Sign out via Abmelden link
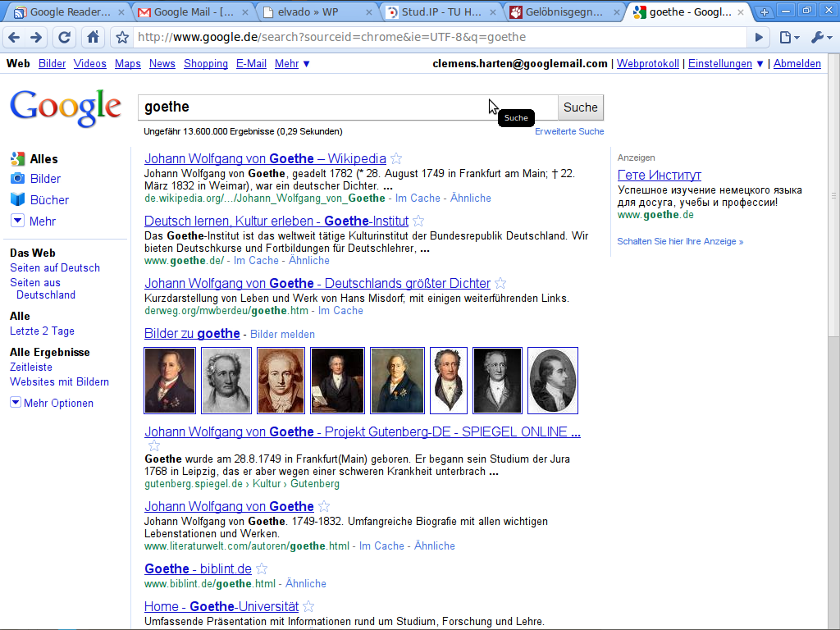The height and width of the screenshot is (630, 840). tap(797, 63)
